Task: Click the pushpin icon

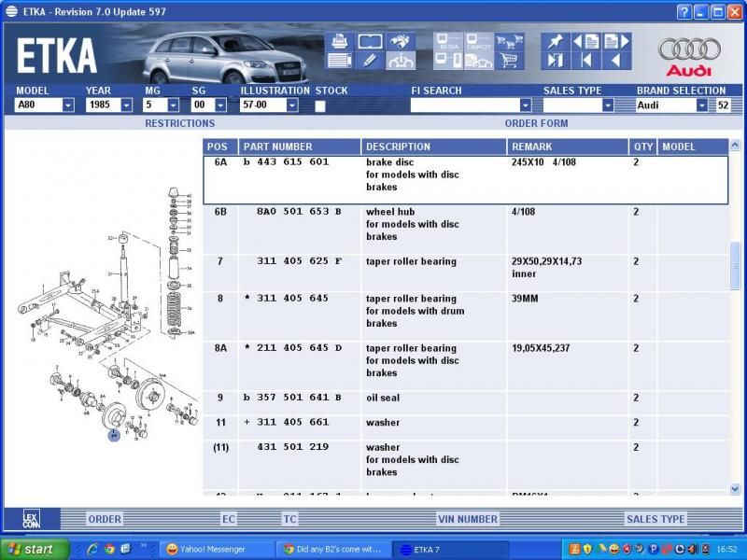Action: point(555,41)
